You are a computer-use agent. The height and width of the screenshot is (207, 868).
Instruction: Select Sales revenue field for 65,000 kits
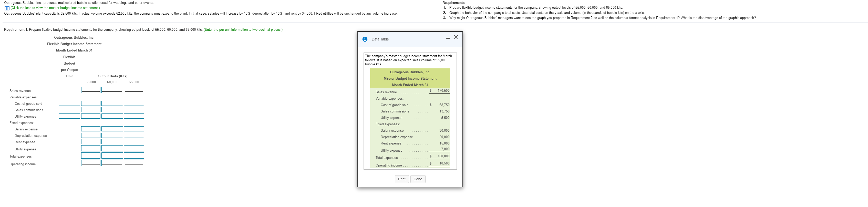pos(134,90)
